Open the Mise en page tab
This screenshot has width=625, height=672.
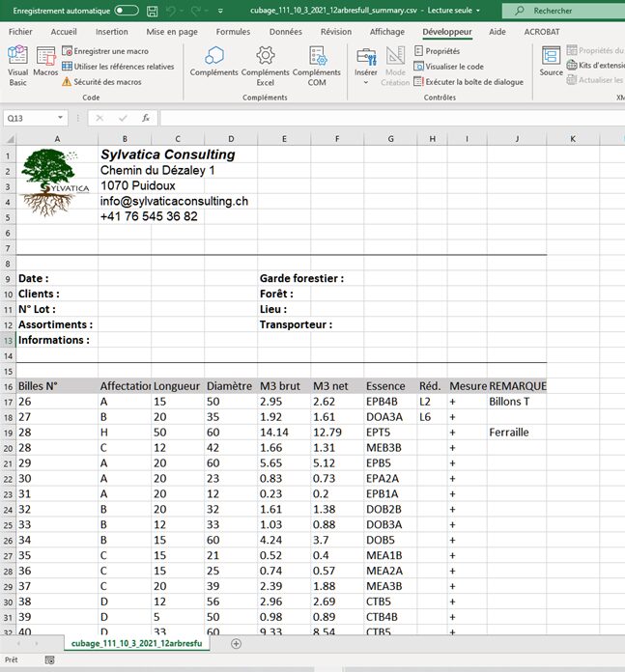coord(172,32)
